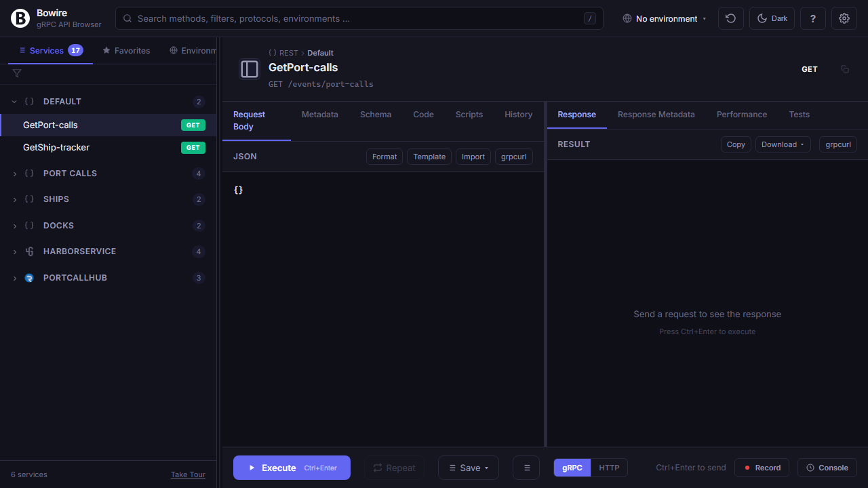Viewport: 868px width, 488px height.
Task: Select GetShip-tracker method
Action: coord(108,148)
